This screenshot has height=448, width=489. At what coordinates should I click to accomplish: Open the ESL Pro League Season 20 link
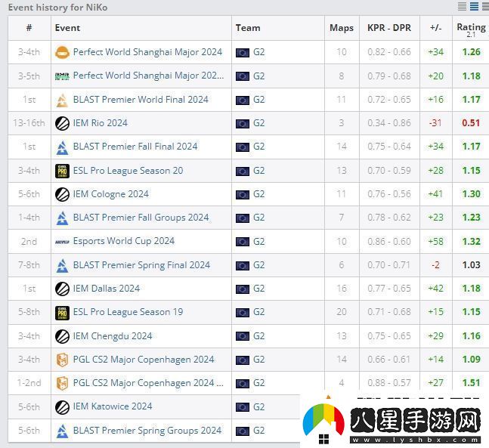tap(128, 171)
